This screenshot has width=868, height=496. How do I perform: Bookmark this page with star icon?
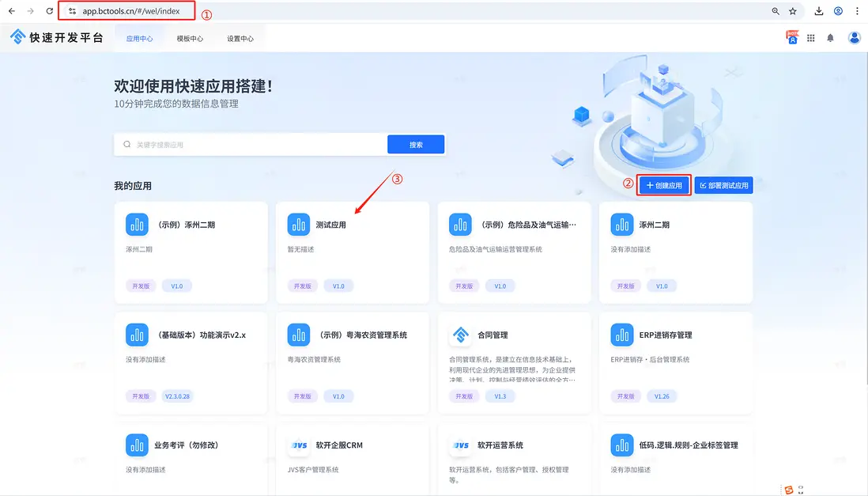(x=793, y=11)
